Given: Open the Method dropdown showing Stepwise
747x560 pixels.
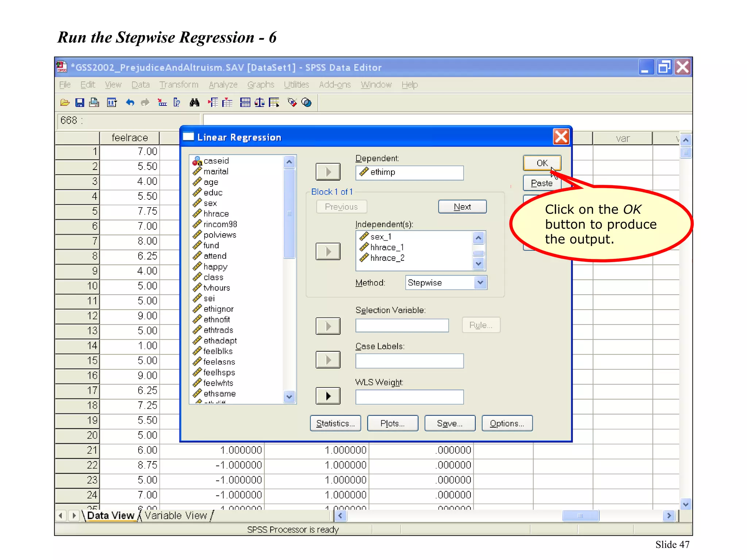Looking at the screenshot, I should (x=480, y=283).
